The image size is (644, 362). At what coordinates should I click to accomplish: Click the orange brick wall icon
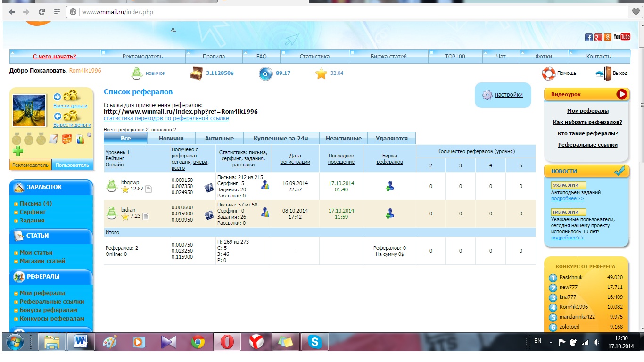66,139
